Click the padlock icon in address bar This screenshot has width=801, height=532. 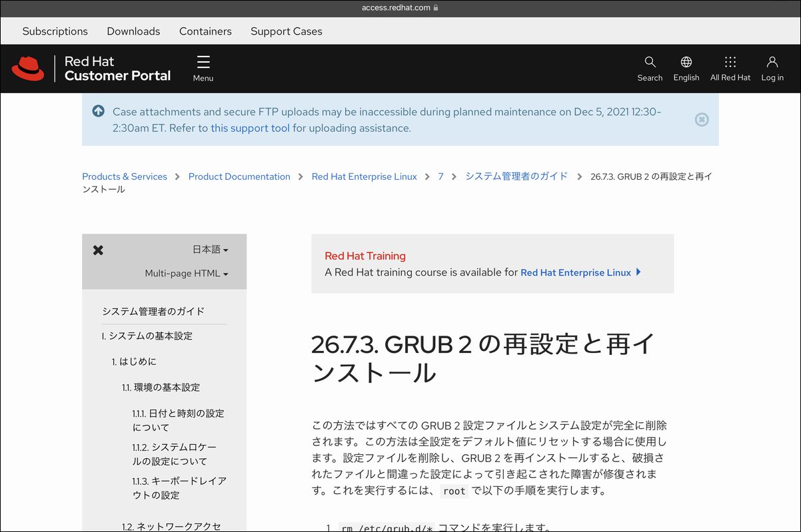436,8
